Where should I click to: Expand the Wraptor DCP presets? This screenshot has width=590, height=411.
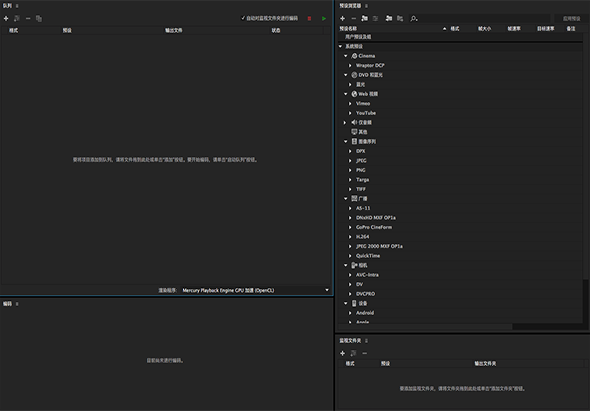pos(350,65)
